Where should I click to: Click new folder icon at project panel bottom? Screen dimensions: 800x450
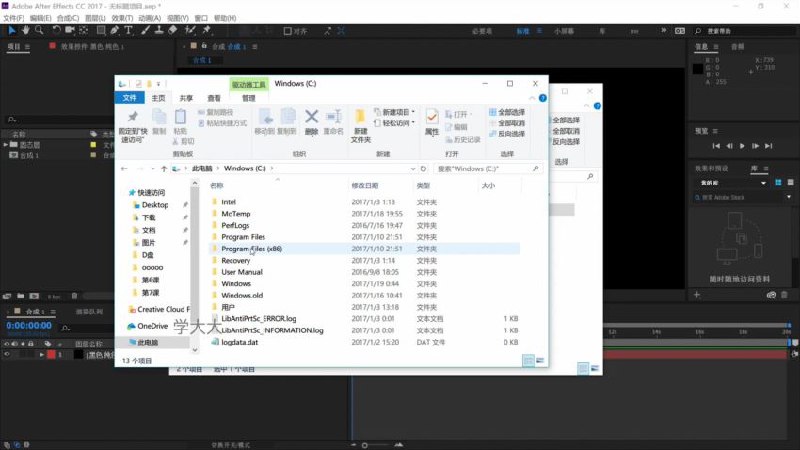pos(20,296)
